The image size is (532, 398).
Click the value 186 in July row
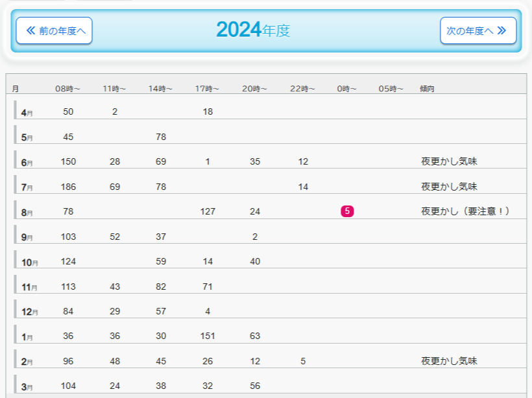click(68, 187)
